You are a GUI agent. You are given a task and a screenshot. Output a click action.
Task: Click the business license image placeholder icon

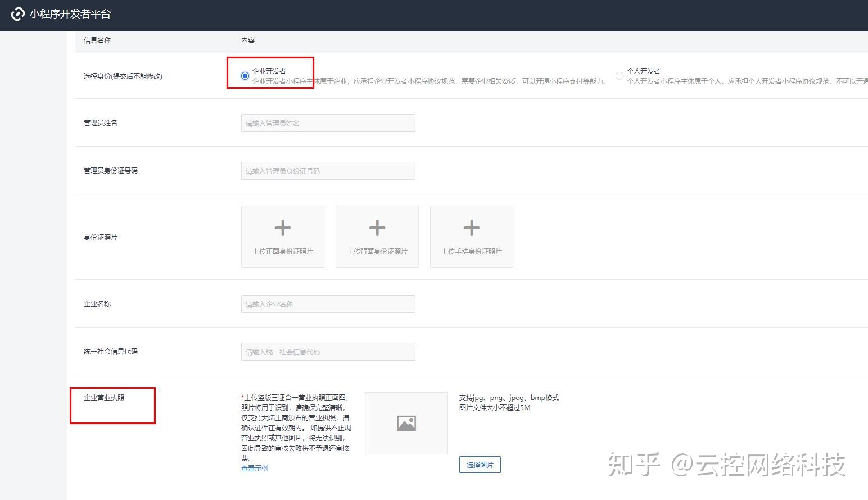406,424
